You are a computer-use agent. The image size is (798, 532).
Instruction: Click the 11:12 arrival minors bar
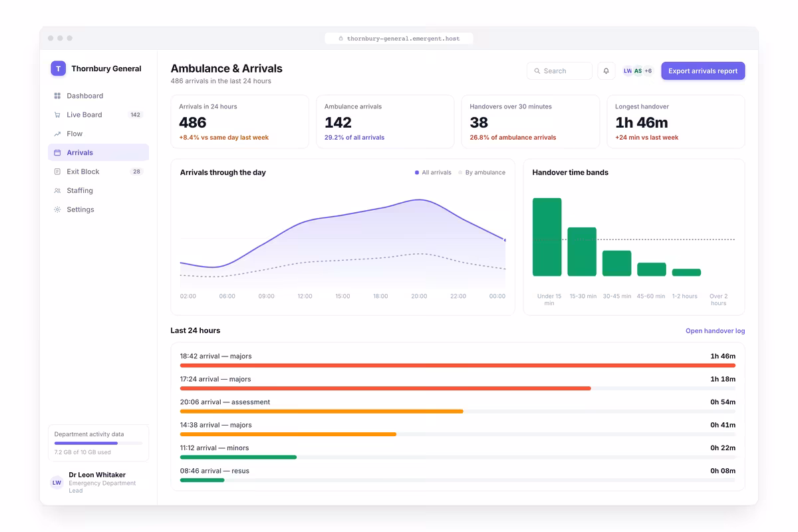[458, 457]
